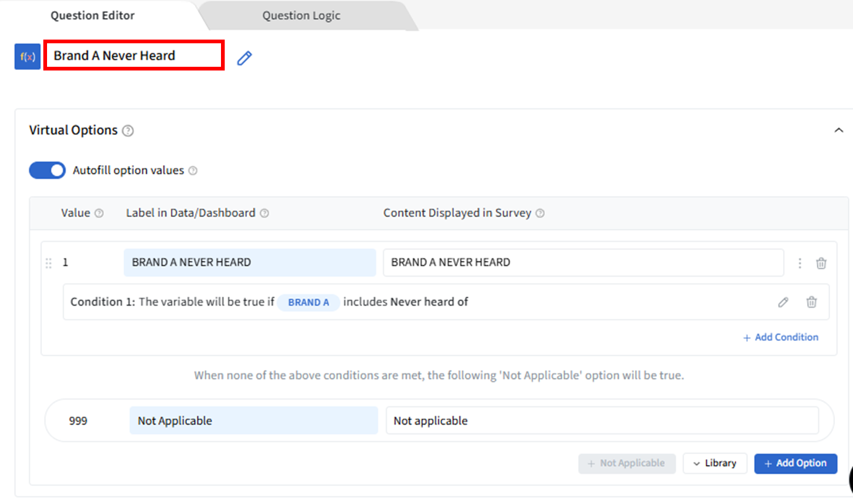Image resolution: width=853 pixels, height=504 pixels.
Task: Open the Library dropdown
Action: point(714,463)
